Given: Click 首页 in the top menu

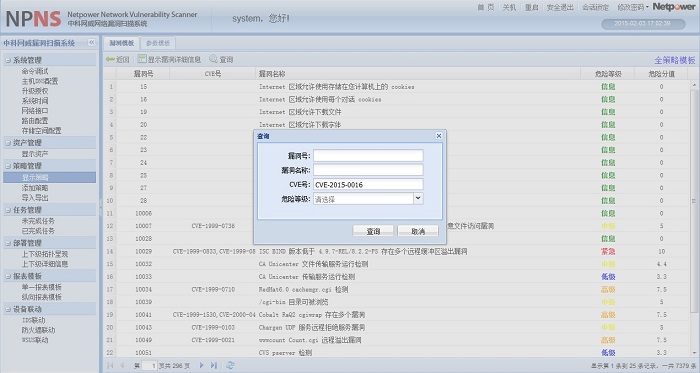Looking at the screenshot, I should pyautogui.click(x=485, y=7).
